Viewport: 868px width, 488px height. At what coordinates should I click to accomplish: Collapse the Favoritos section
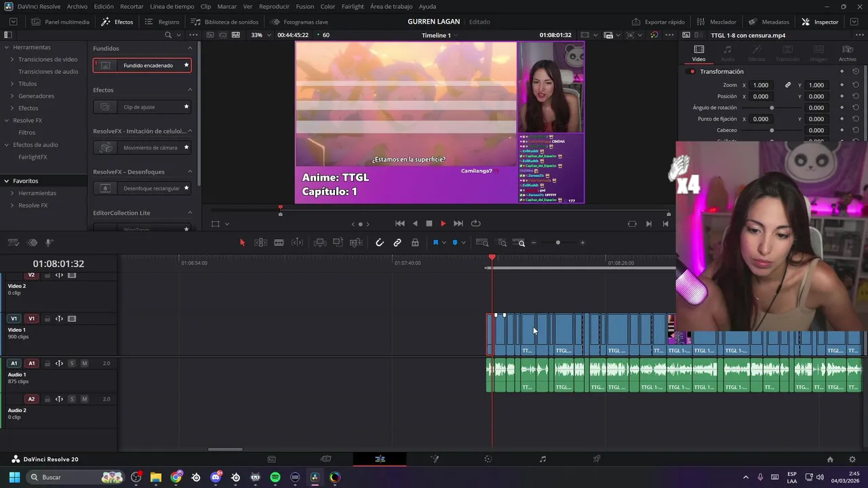click(x=7, y=181)
